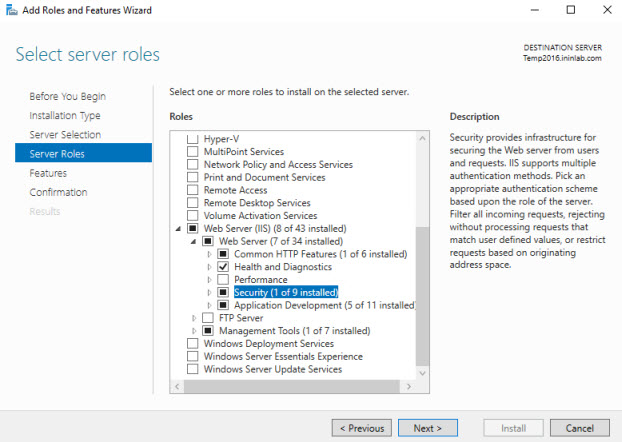622x442 pixels.
Task: Expand the Management Tools node arrow
Action: pos(194,331)
